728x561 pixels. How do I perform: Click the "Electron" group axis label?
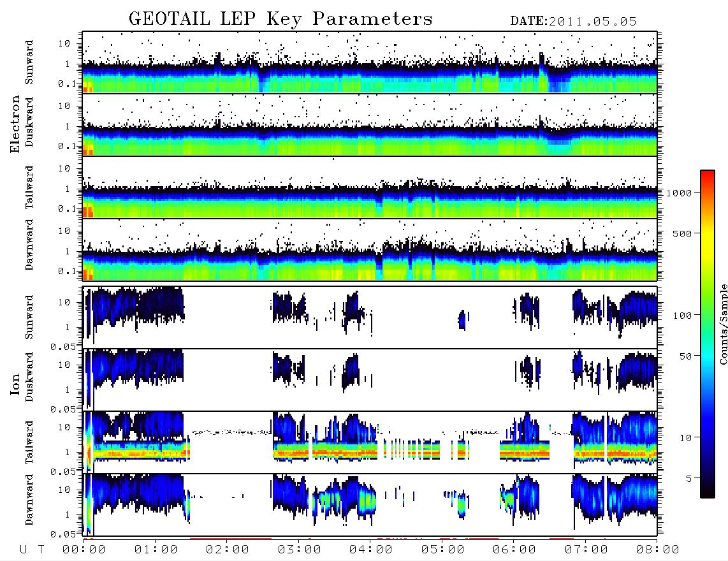pyautogui.click(x=15, y=124)
